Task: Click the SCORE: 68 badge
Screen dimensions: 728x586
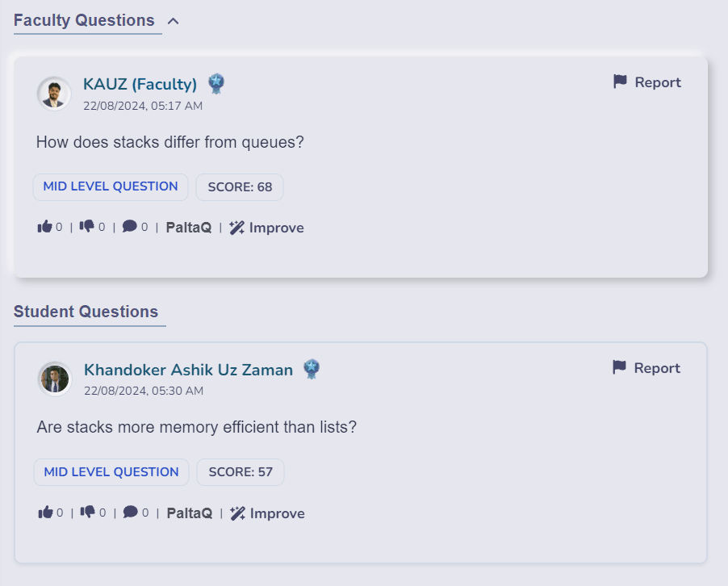Action: click(239, 186)
